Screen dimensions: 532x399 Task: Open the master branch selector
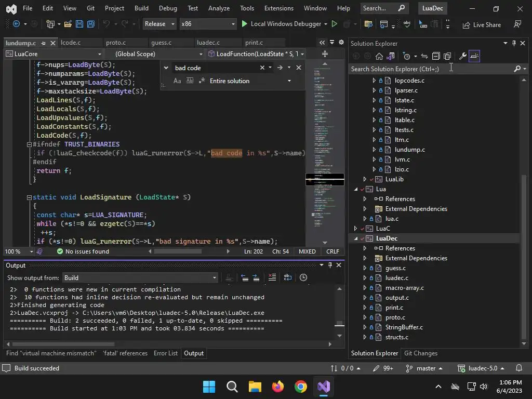point(424,368)
